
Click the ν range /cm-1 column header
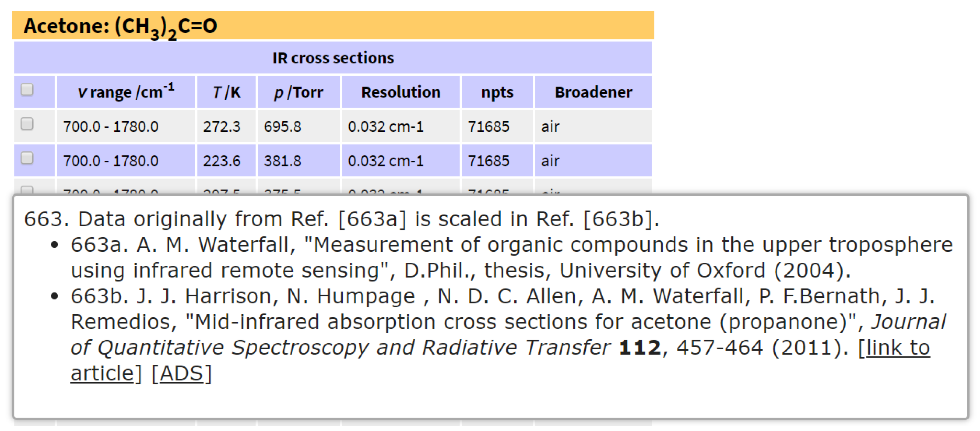(x=126, y=92)
